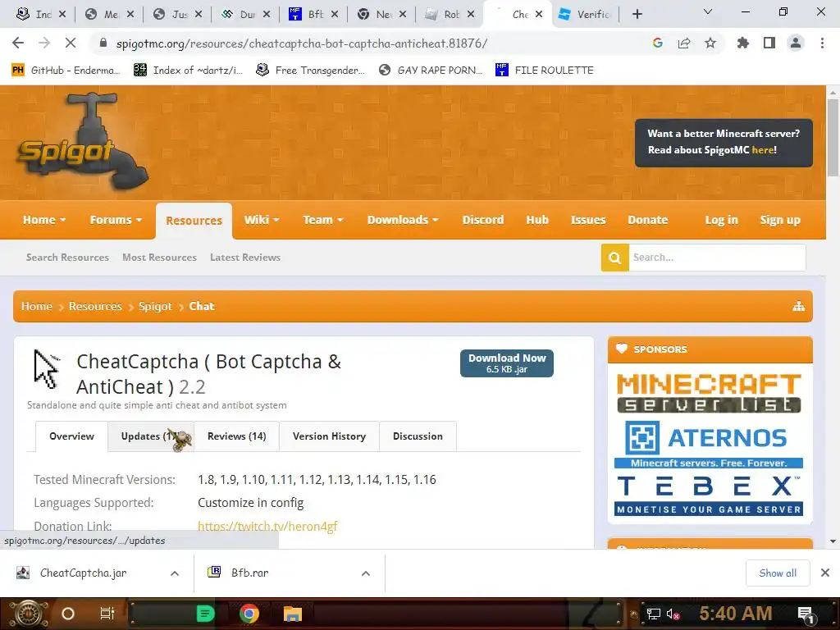This screenshot has height=630, width=840.
Task: Click the Spigot faucet logo
Action: click(83, 142)
